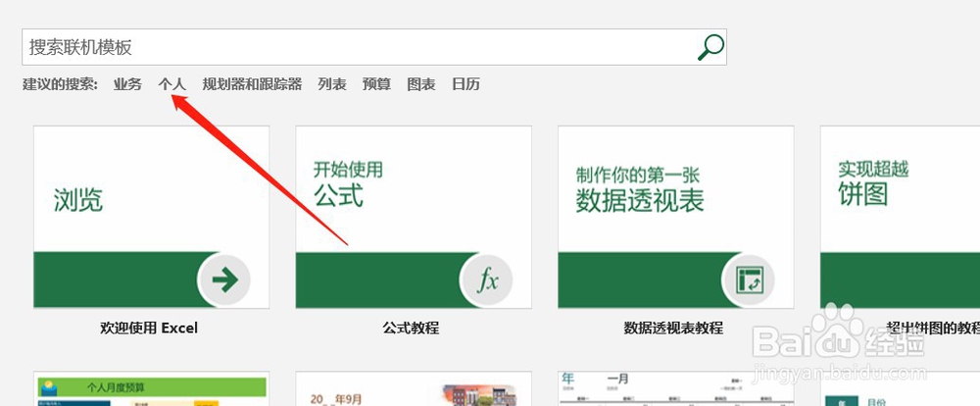Screen dimensions: 980x406
Task: Click the 公式教程 label
Action: (411, 328)
